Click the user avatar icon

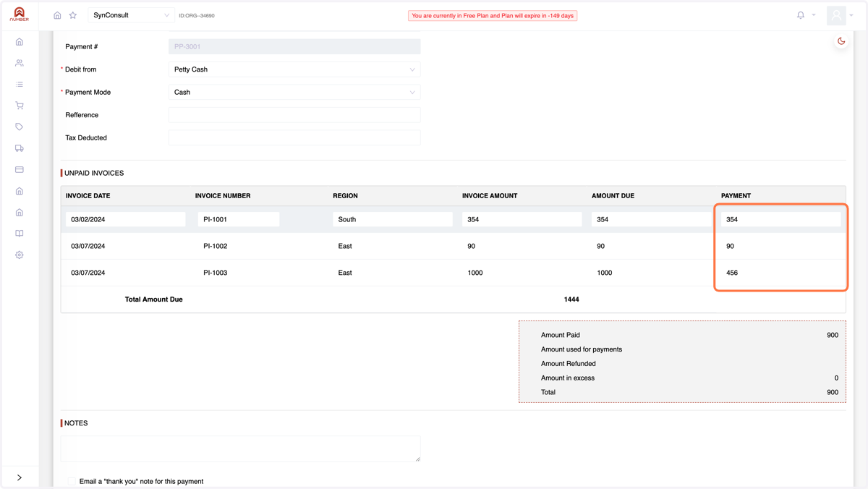tap(837, 15)
